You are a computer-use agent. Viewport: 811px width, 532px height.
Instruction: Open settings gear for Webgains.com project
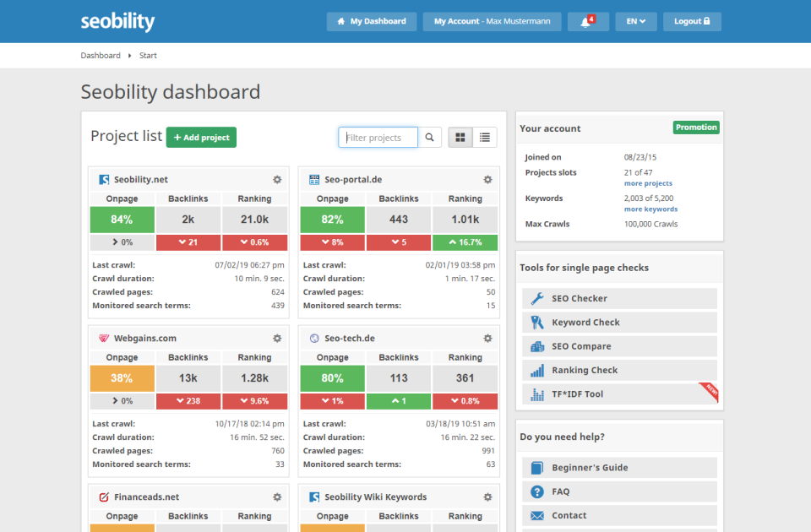click(276, 338)
